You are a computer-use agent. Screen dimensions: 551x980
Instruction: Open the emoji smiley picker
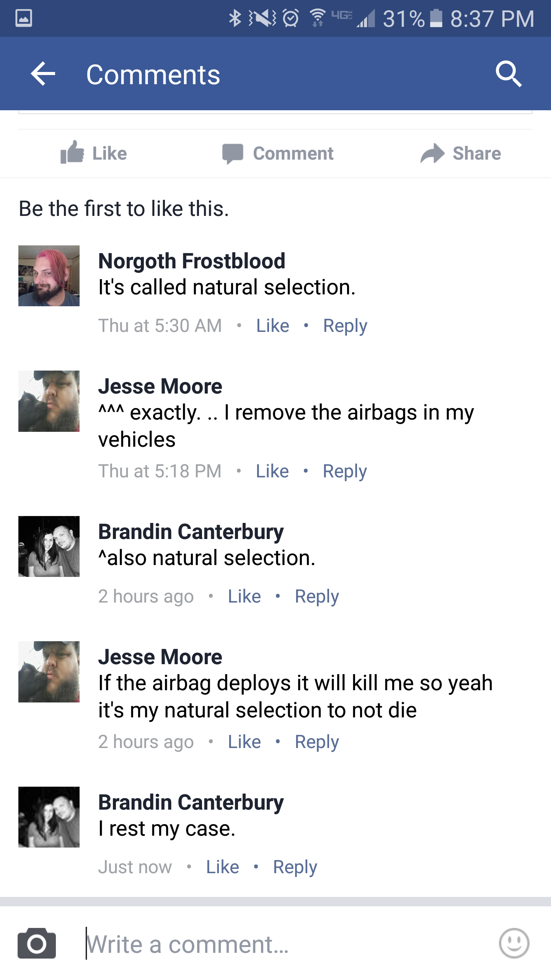[x=514, y=944]
